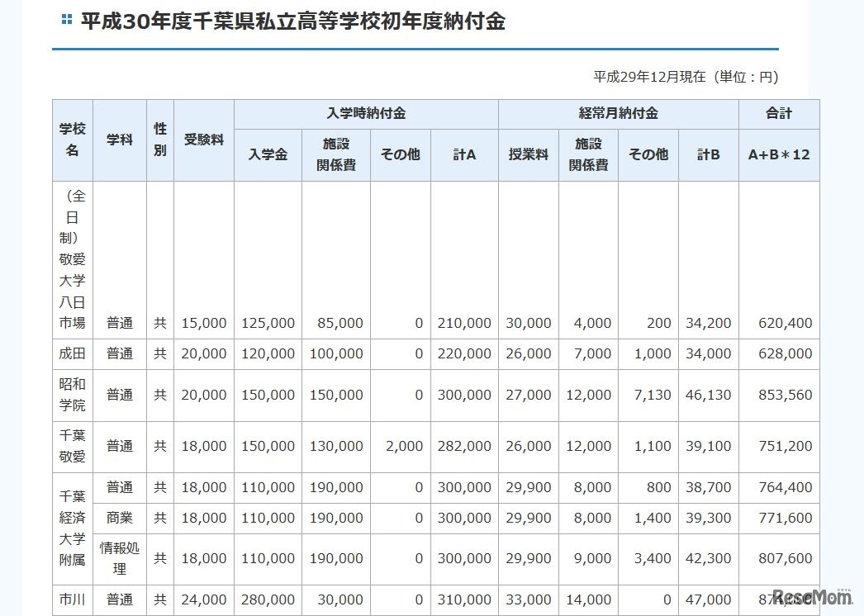Click the 入学金 value 120,000
This screenshot has width=864, height=616.
click(x=268, y=353)
